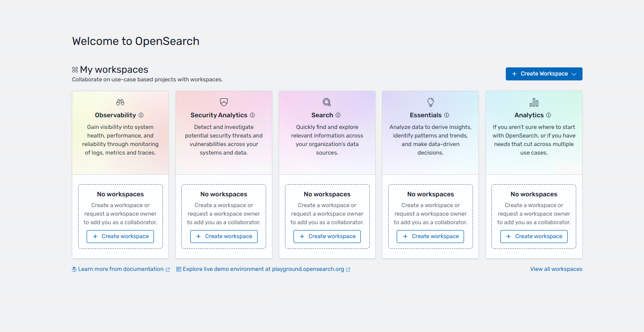
Task: Click the 'Analyze data to derive insights' description
Action: click(x=430, y=140)
